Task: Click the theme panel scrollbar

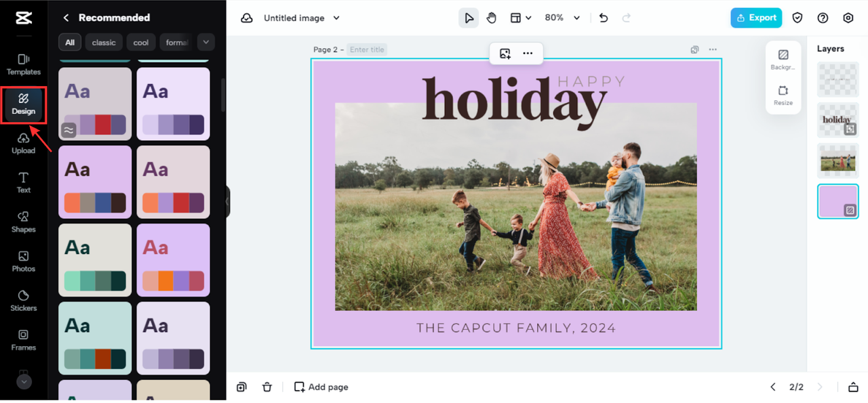Action: [x=222, y=95]
